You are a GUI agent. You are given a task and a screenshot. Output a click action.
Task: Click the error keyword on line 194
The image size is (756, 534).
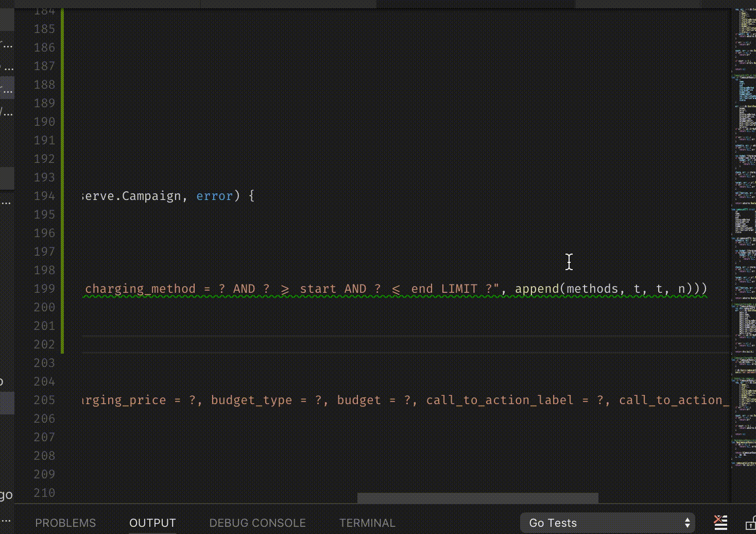coord(214,196)
